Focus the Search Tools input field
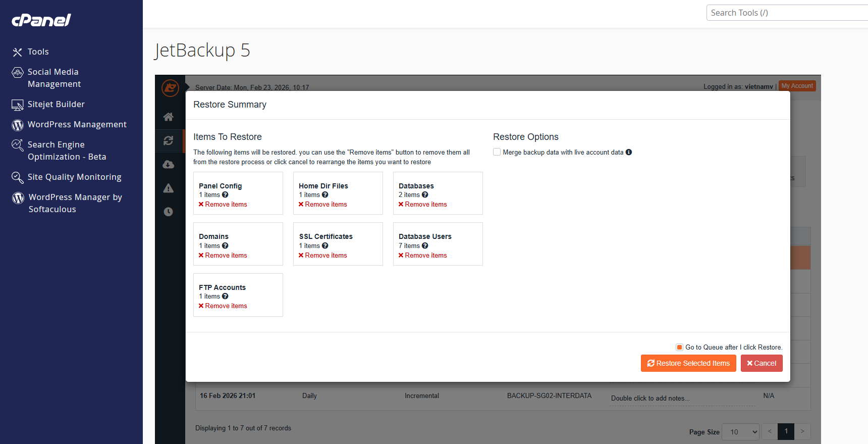Viewport: 868px width, 444px height. click(x=787, y=13)
